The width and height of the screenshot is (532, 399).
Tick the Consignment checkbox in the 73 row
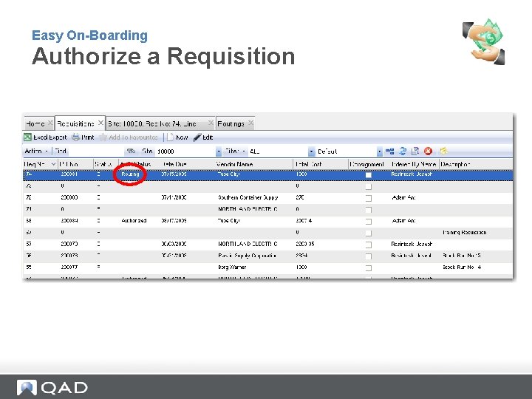click(369, 187)
